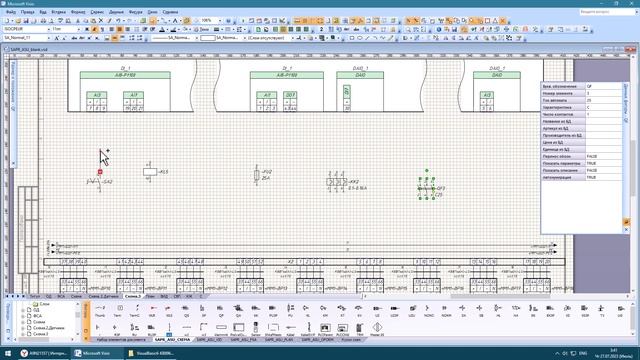Toggle italic text formatting
640x360 pixels.
coord(94,29)
